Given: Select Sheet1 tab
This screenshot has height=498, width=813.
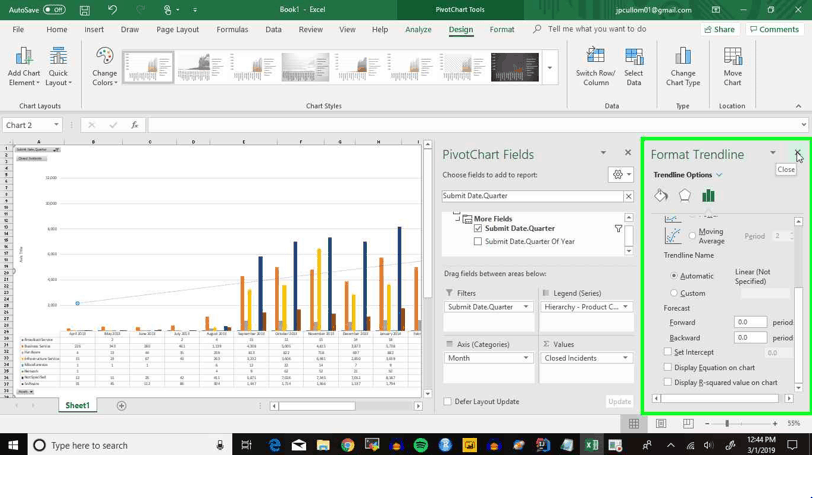Looking at the screenshot, I should coord(77,406).
